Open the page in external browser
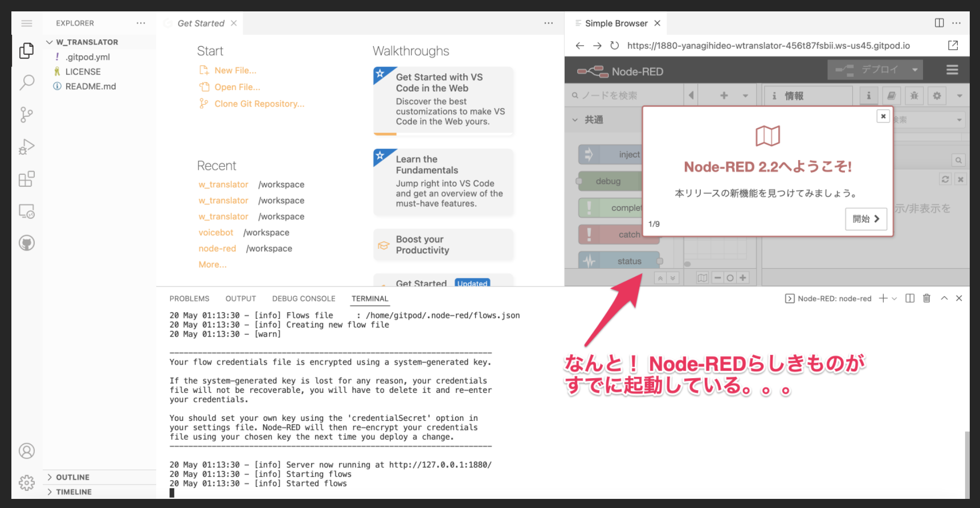The width and height of the screenshot is (980, 508). (x=953, y=46)
